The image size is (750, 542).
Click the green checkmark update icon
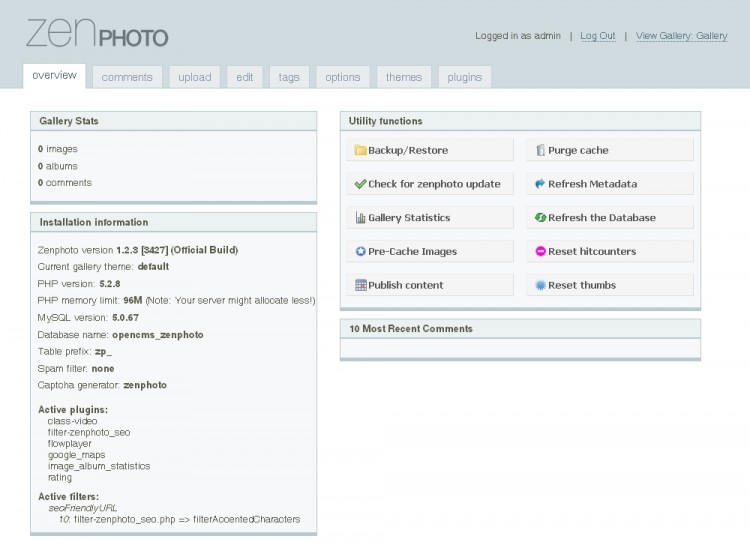(x=360, y=184)
